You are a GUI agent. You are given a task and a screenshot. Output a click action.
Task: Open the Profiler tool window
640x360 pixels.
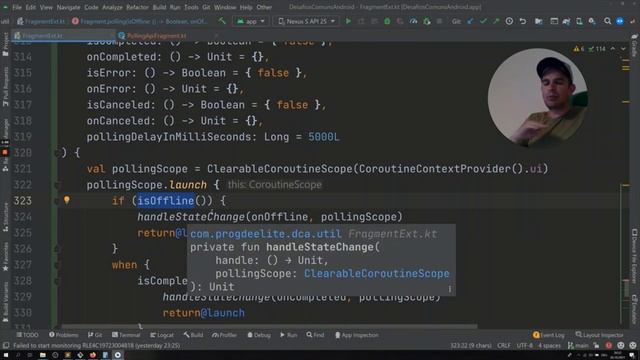[x=224, y=335]
